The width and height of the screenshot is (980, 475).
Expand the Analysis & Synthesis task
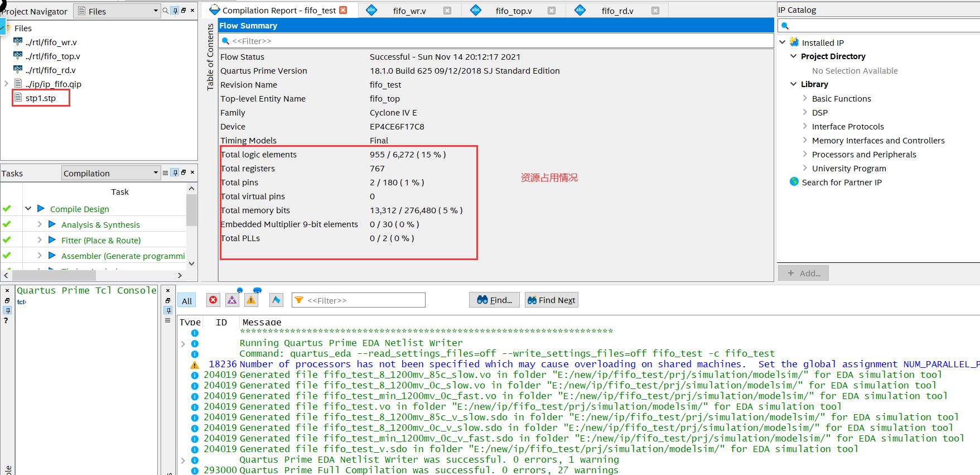[40, 224]
